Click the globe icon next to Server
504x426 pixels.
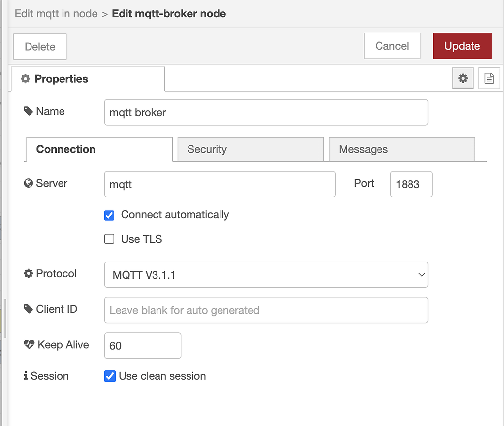28,183
